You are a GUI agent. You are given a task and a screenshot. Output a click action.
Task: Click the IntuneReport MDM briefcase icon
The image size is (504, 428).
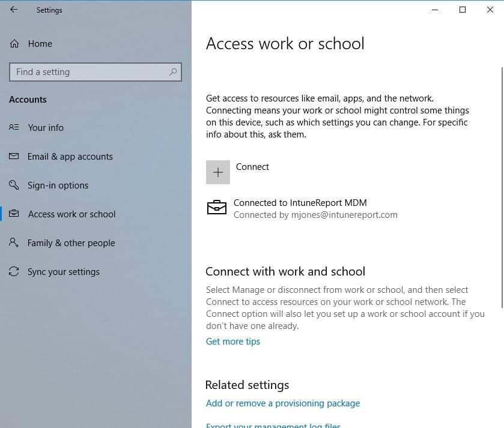tap(217, 208)
